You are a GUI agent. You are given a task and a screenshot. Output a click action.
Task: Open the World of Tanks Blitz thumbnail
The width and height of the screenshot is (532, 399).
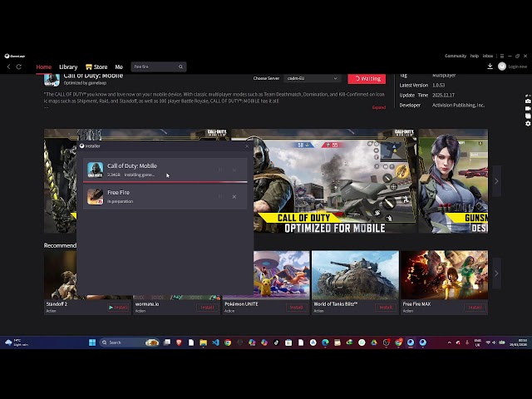(x=355, y=275)
